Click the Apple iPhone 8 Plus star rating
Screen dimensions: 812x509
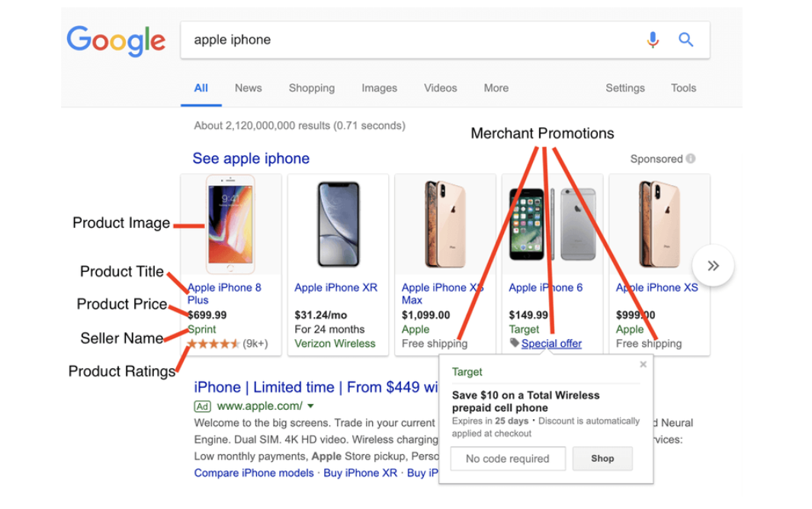pyautogui.click(x=213, y=344)
